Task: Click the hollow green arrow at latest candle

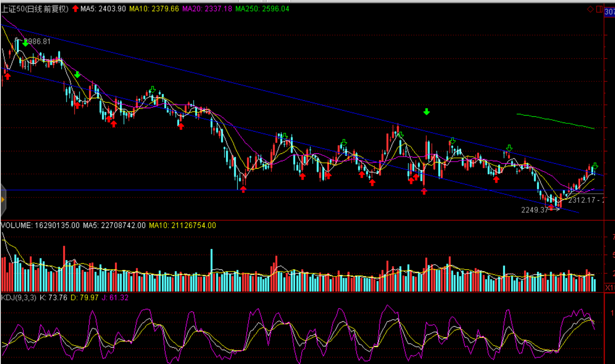Action: [x=595, y=166]
